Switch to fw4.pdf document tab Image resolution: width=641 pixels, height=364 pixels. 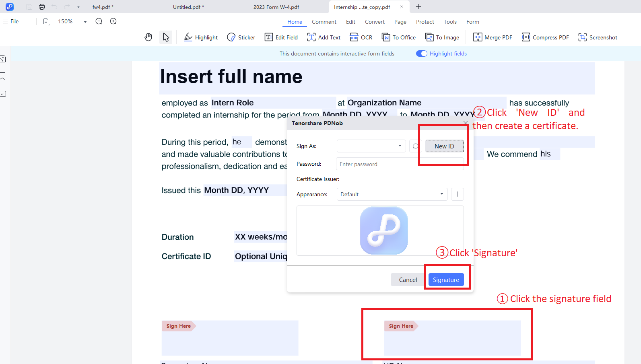(103, 7)
